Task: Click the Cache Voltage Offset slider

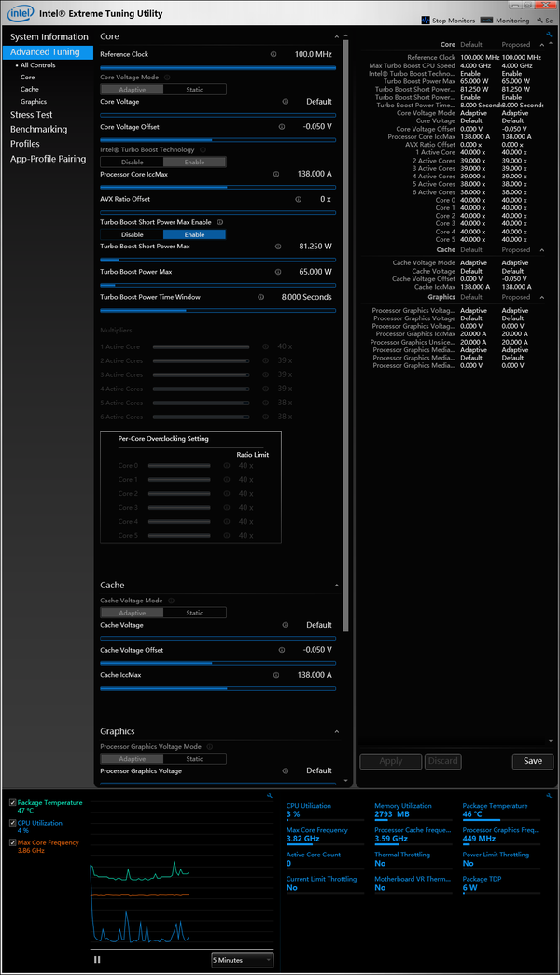Action: (218, 663)
